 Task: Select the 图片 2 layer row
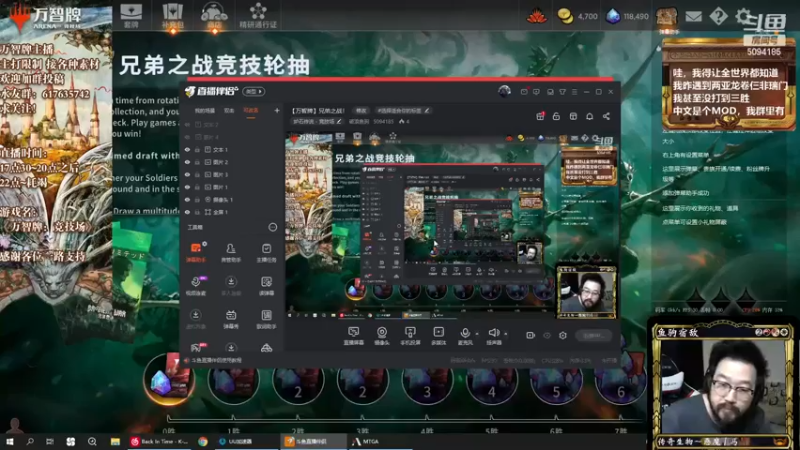pyautogui.click(x=232, y=162)
